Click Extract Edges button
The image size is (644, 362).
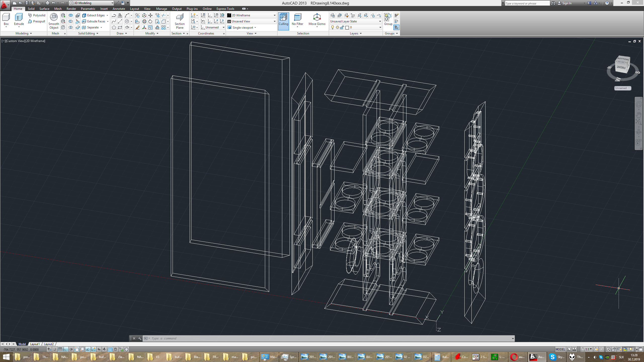coord(95,15)
